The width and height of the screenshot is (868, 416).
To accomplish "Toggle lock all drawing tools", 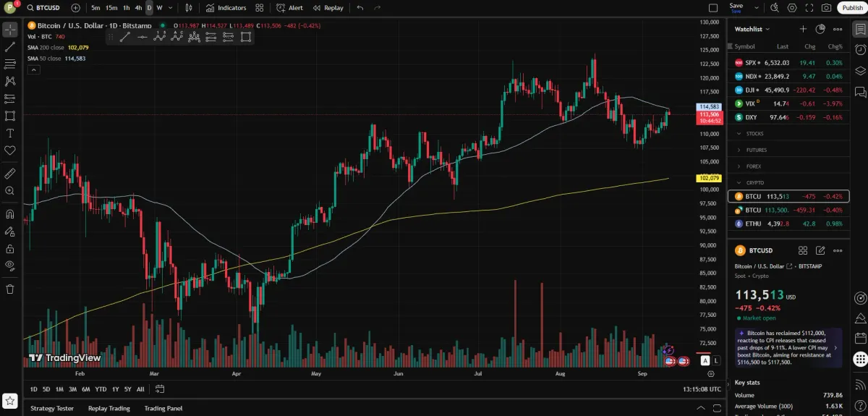I will point(10,248).
